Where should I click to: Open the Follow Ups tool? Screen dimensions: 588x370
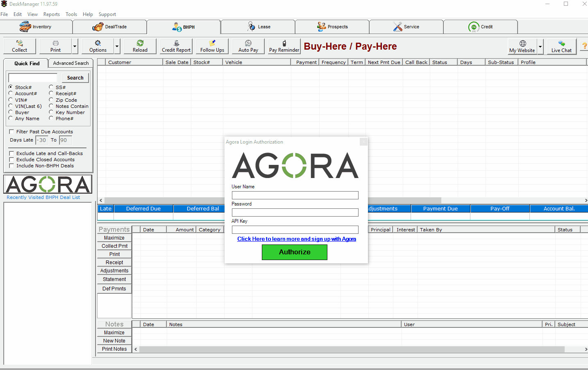[x=212, y=46]
